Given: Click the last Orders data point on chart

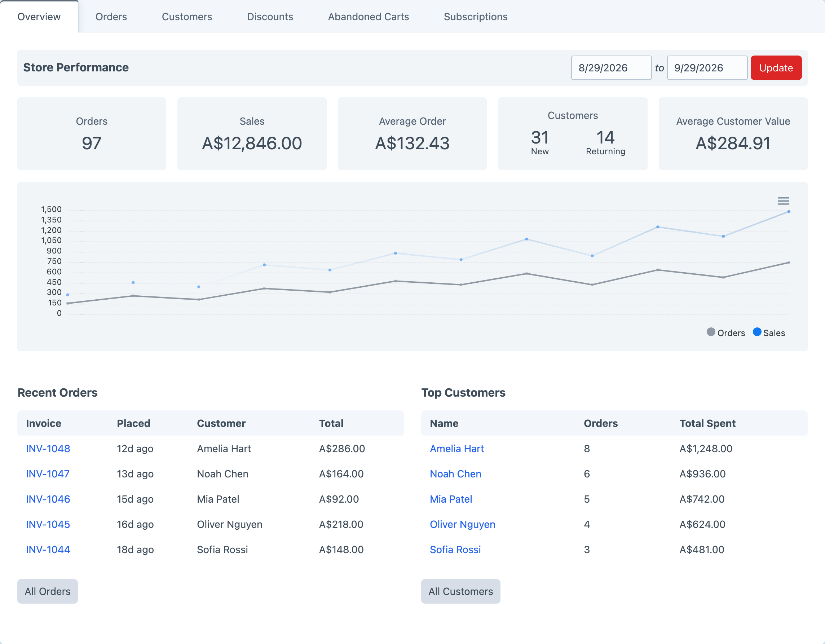Looking at the screenshot, I should 789,263.
